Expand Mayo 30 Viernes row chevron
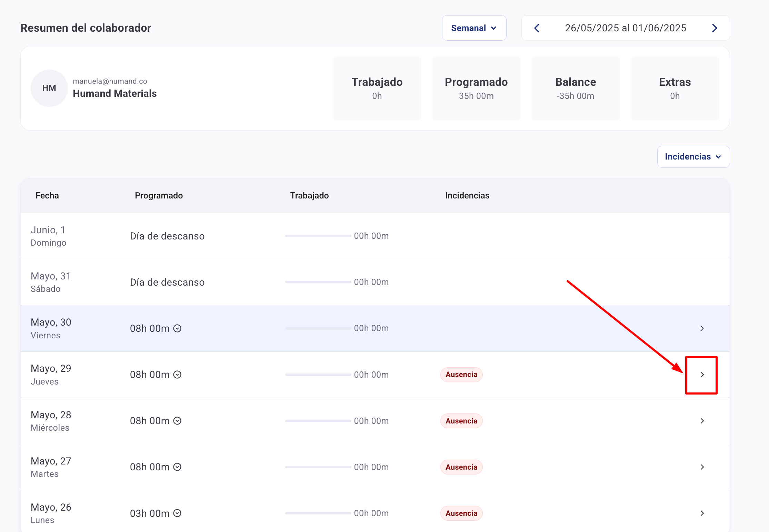769x532 pixels. click(702, 328)
